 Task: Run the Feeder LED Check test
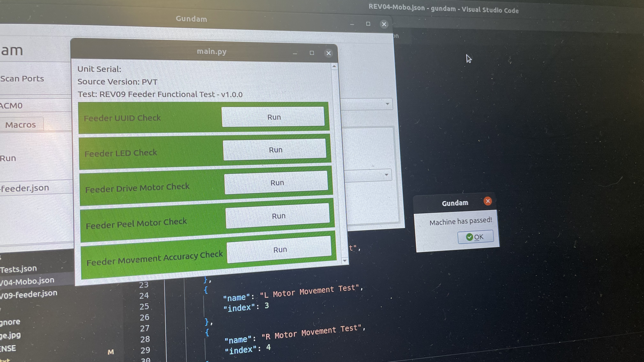[275, 150]
